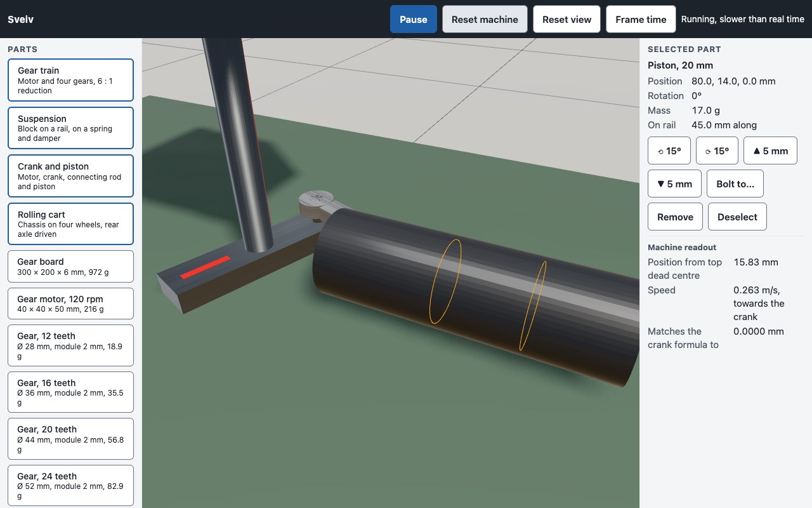812x508 pixels.
Task: Click the Reset machine button
Action: tap(485, 19)
